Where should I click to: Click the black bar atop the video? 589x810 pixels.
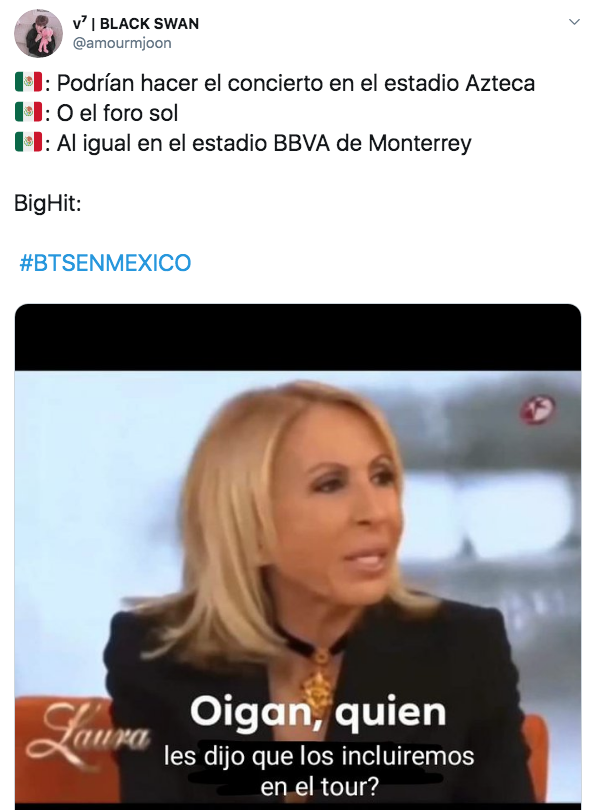(298, 337)
